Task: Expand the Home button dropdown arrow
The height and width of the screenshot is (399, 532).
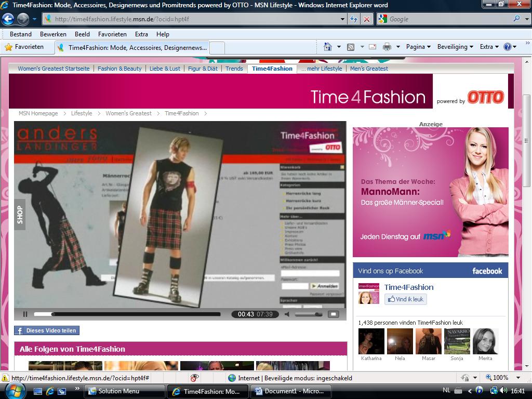Action: click(339, 47)
